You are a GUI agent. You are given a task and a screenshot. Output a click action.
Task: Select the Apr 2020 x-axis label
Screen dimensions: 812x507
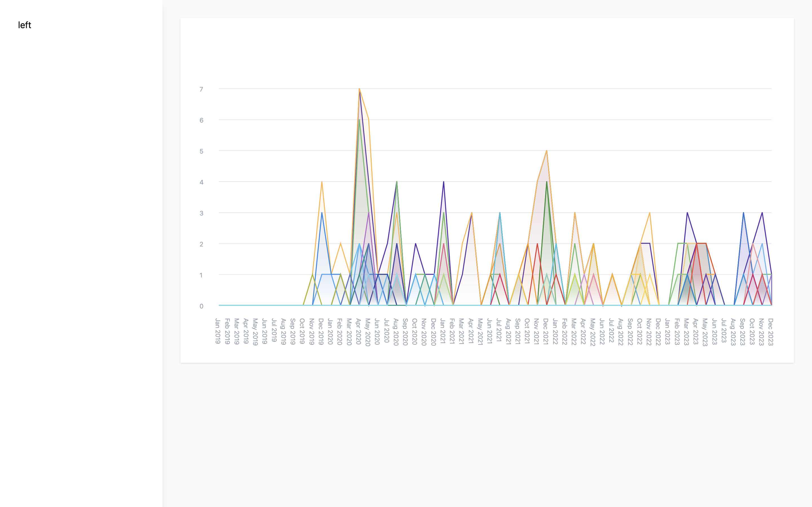tap(358, 331)
